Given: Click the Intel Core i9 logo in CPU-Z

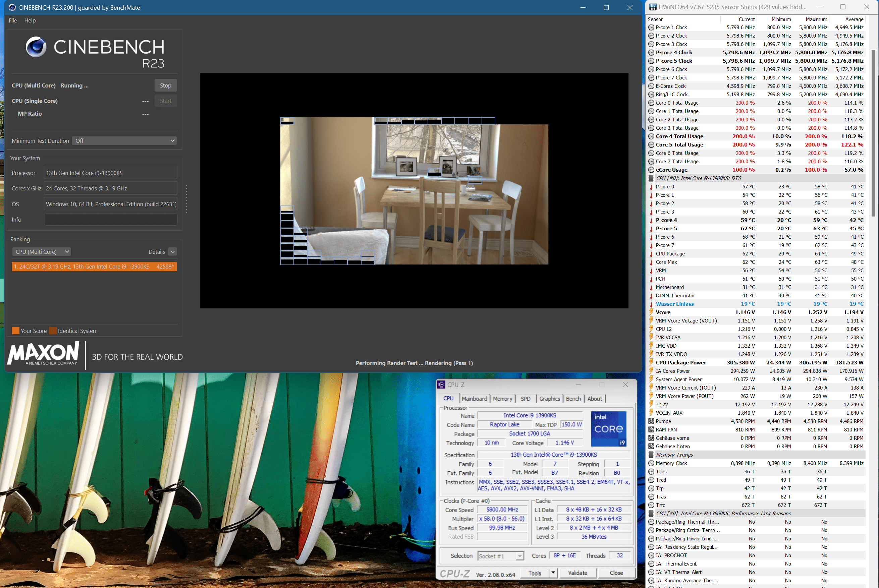Looking at the screenshot, I should point(608,429).
